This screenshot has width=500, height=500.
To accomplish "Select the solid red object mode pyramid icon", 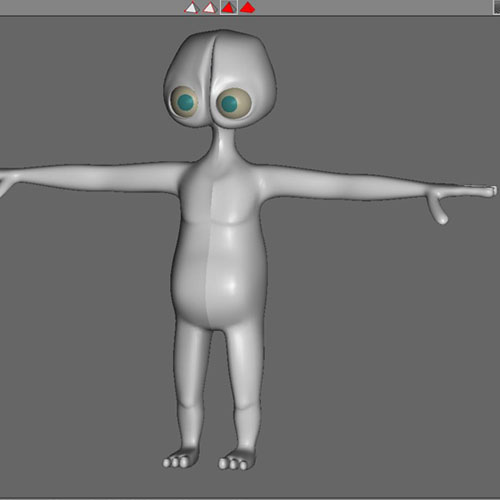I will (x=247, y=7).
